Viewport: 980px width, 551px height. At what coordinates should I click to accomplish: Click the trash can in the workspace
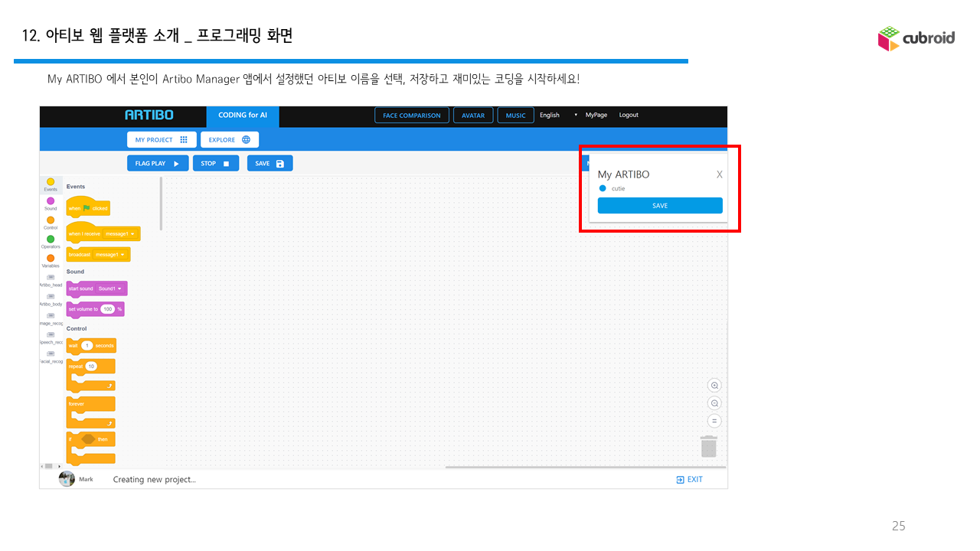pyautogui.click(x=709, y=446)
